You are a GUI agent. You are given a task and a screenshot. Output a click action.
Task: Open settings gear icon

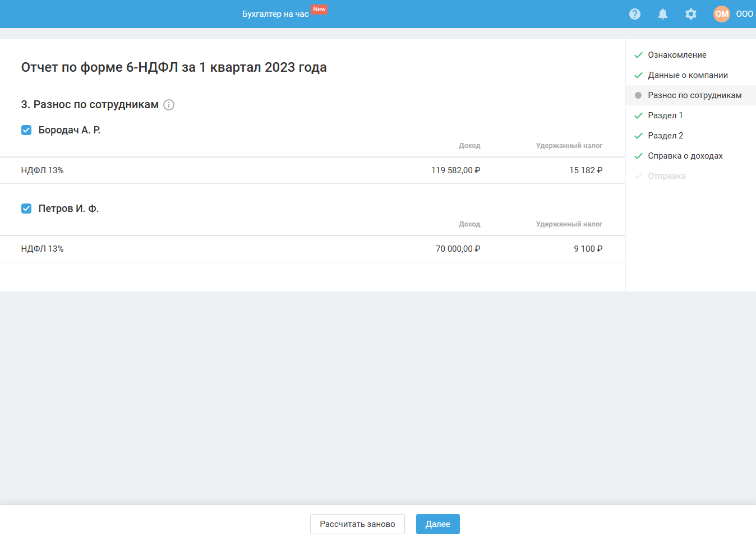tap(691, 14)
